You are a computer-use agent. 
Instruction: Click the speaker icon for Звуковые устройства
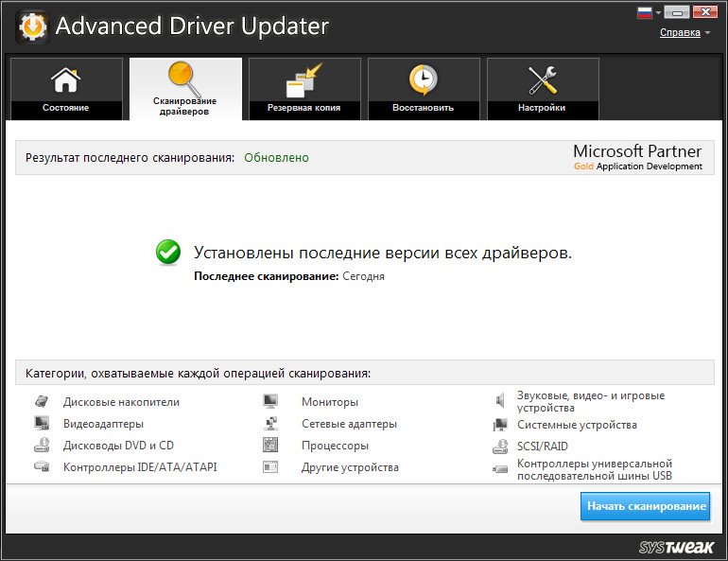pyautogui.click(x=500, y=400)
